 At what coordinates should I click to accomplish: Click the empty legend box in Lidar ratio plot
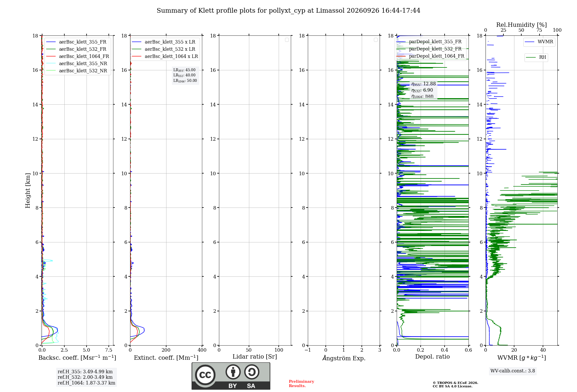[287, 40]
